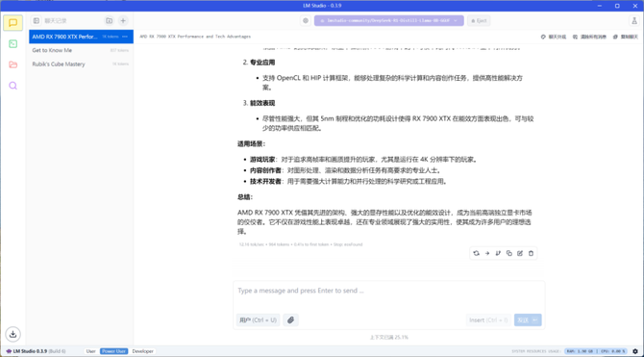Clear all messages via 清除所有消息
This screenshot has width=644, height=357.
coord(589,37)
